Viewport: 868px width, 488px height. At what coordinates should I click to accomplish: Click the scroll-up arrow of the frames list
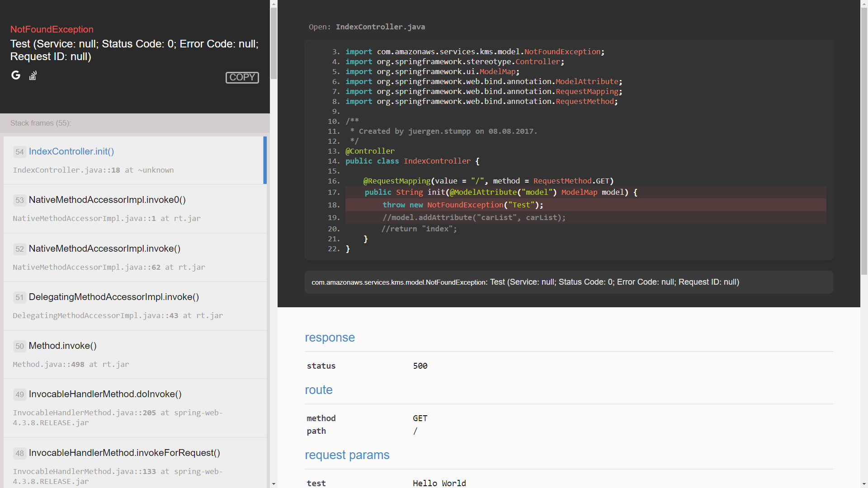click(x=274, y=4)
